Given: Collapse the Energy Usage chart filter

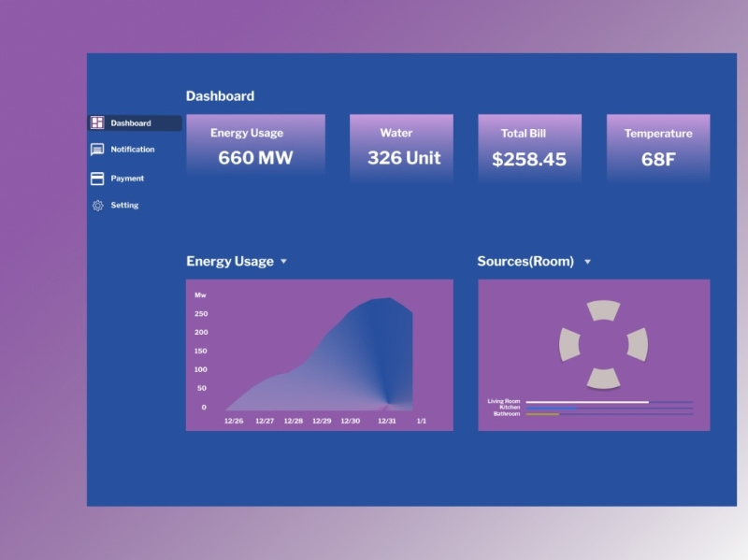Looking at the screenshot, I should coord(284,262).
